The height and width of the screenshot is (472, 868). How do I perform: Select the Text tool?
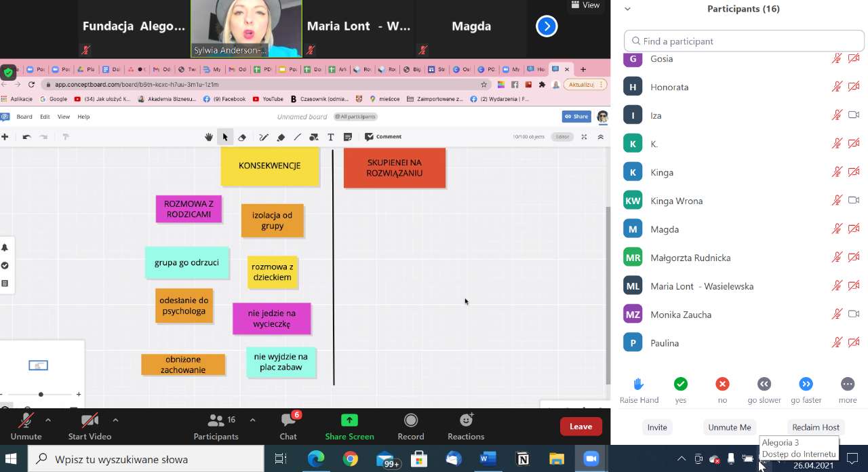pos(331,137)
